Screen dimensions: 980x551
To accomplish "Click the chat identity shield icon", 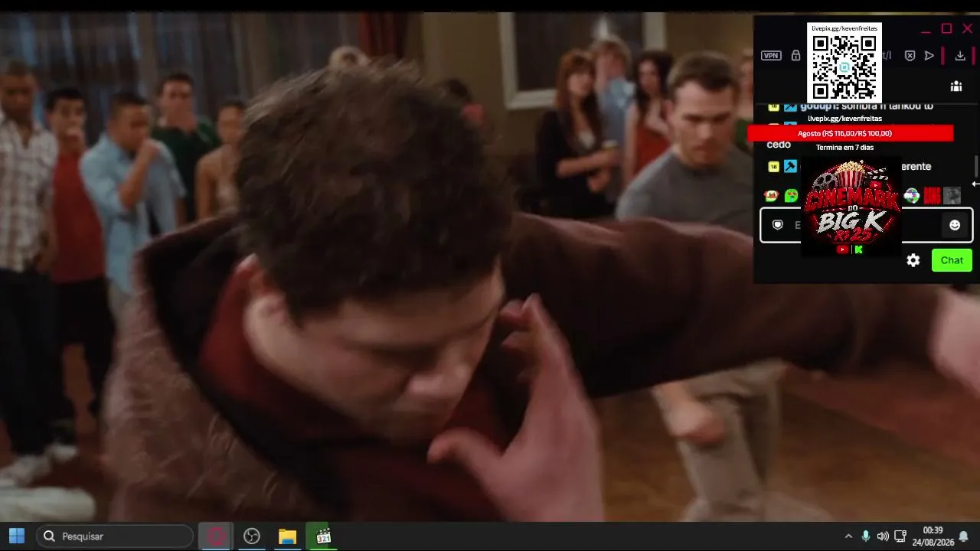I will pos(778,225).
